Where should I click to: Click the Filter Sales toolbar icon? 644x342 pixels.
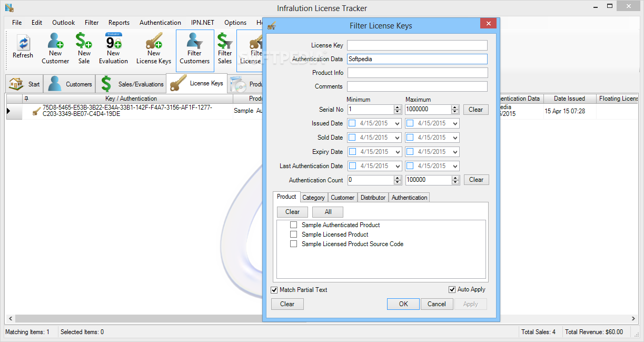pos(225,41)
